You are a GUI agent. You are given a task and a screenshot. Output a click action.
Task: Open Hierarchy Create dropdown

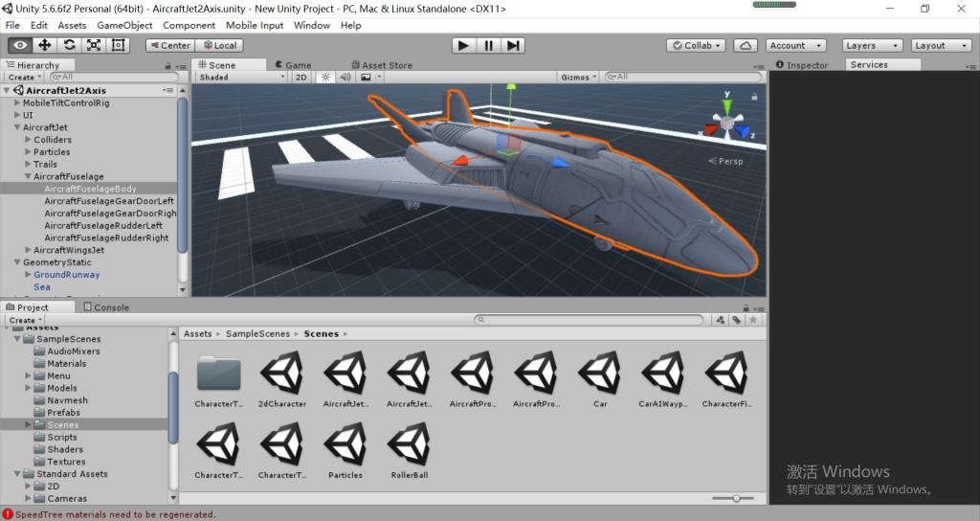point(24,77)
